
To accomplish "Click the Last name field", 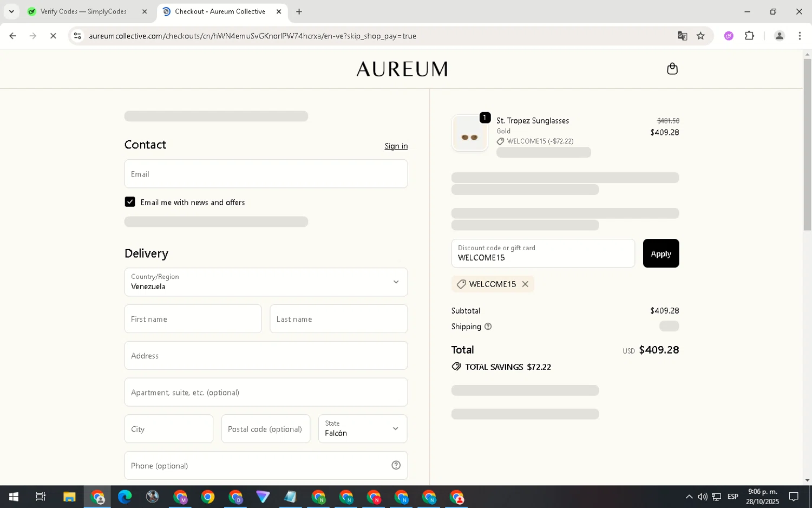I will click(x=339, y=319).
